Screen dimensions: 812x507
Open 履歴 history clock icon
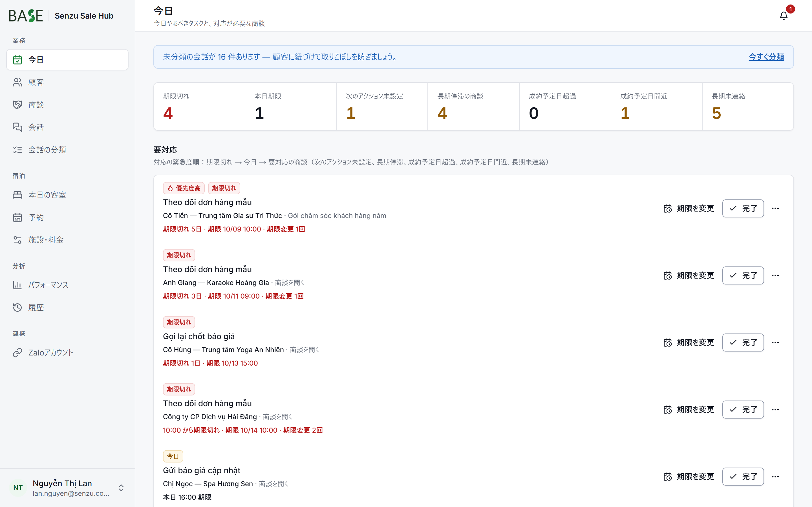pos(17,308)
